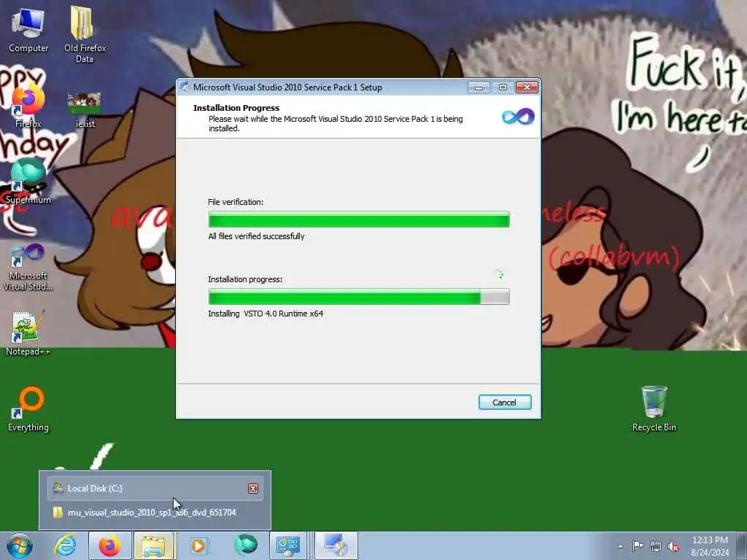
Task: Show hidden system tray icons
Action: pos(620,546)
